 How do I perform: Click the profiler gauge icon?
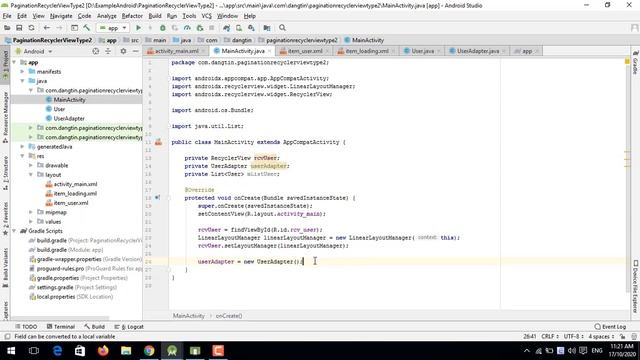click(x=187, y=28)
